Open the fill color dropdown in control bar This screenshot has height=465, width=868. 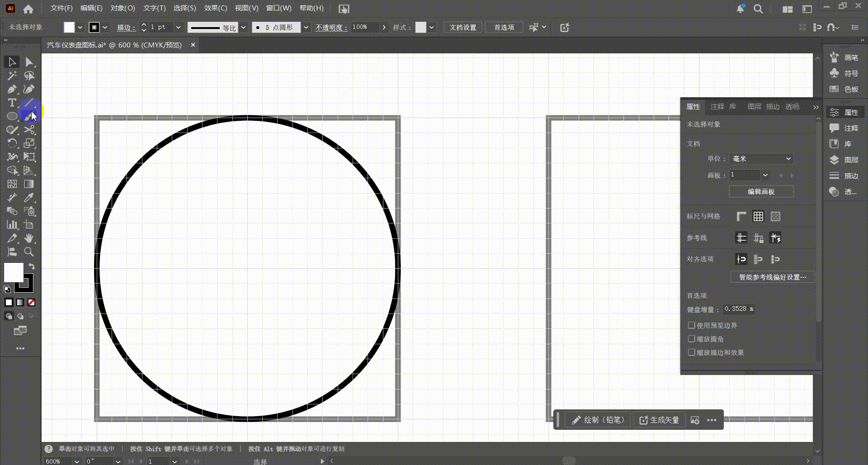(x=80, y=28)
